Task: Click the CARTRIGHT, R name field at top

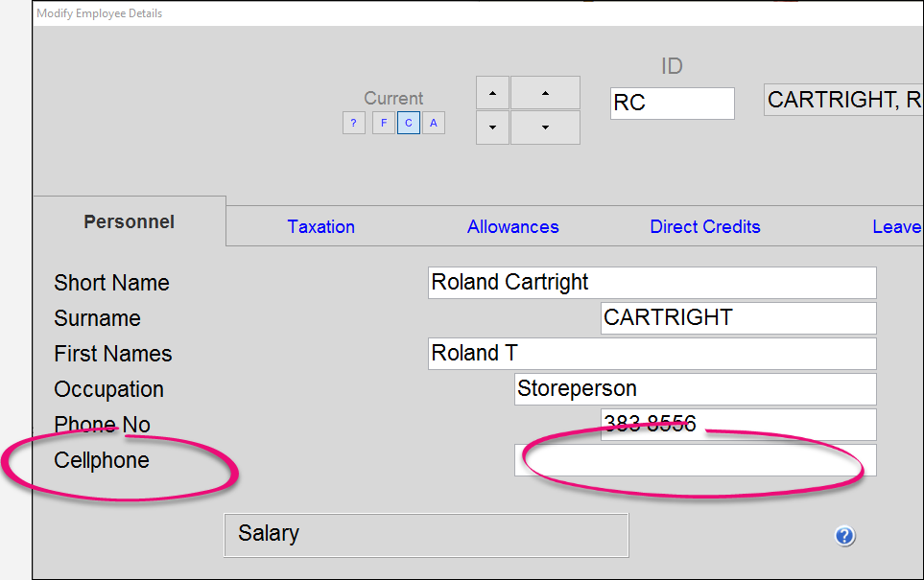Action: [x=843, y=100]
